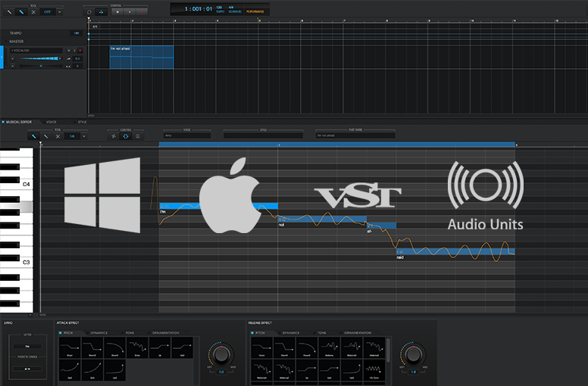Click the 4/4 signature readout in transport display

231,8
